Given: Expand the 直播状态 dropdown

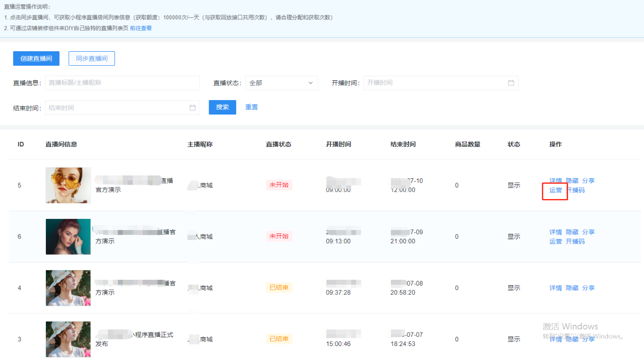Looking at the screenshot, I should point(281,83).
